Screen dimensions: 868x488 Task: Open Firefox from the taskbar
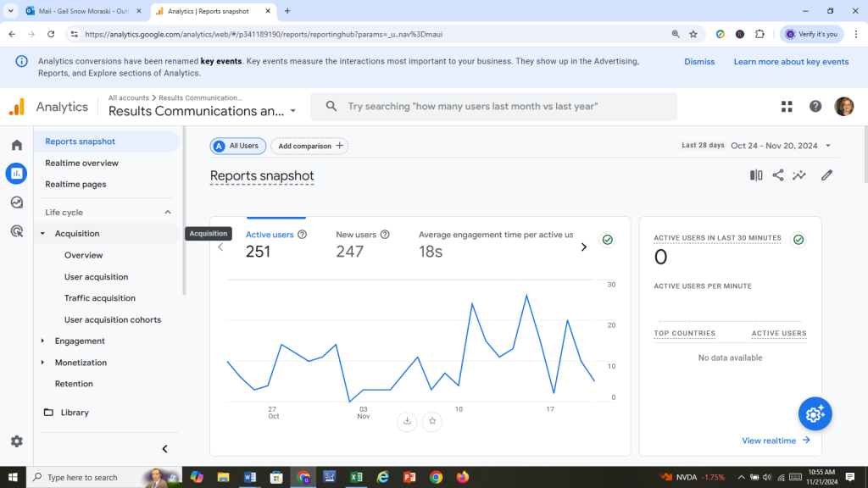pyautogui.click(x=462, y=477)
